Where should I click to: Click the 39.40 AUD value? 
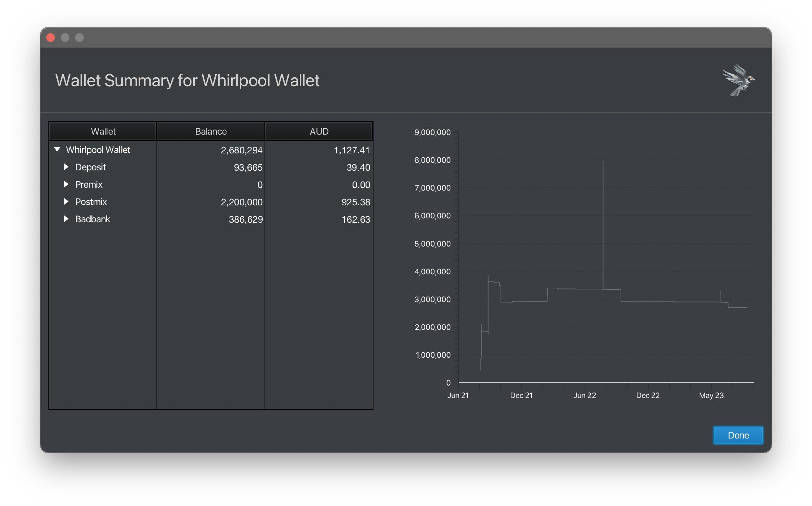[358, 167]
